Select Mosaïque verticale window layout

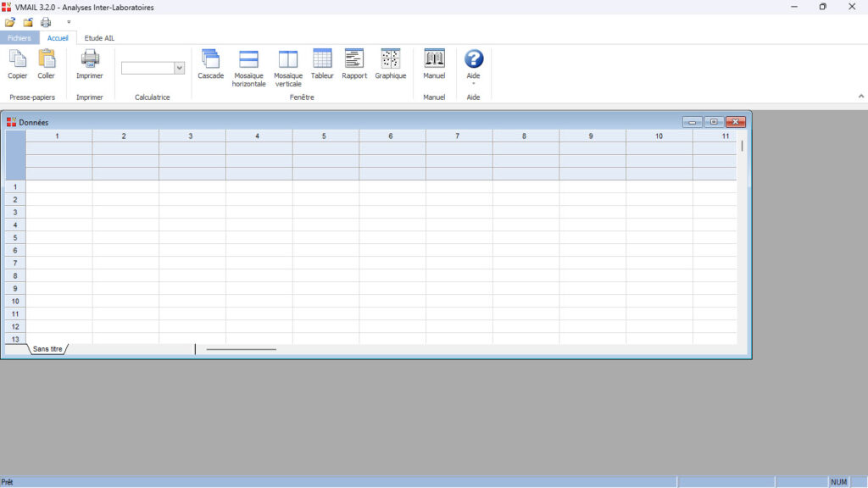(288, 59)
